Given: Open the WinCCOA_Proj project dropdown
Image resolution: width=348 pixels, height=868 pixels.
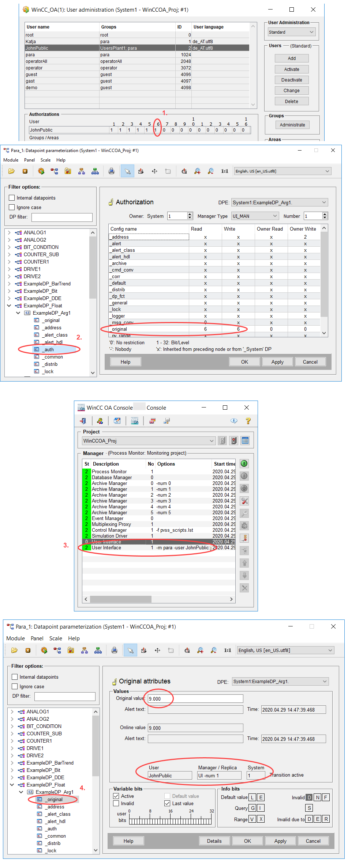Looking at the screenshot, I should pos(149,441).
